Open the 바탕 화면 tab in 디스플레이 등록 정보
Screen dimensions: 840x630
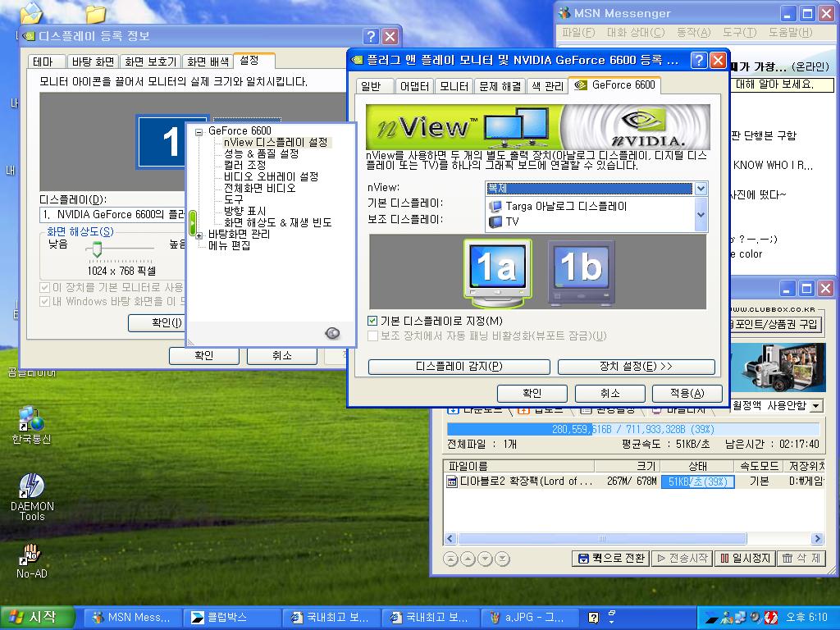(94, 62)
